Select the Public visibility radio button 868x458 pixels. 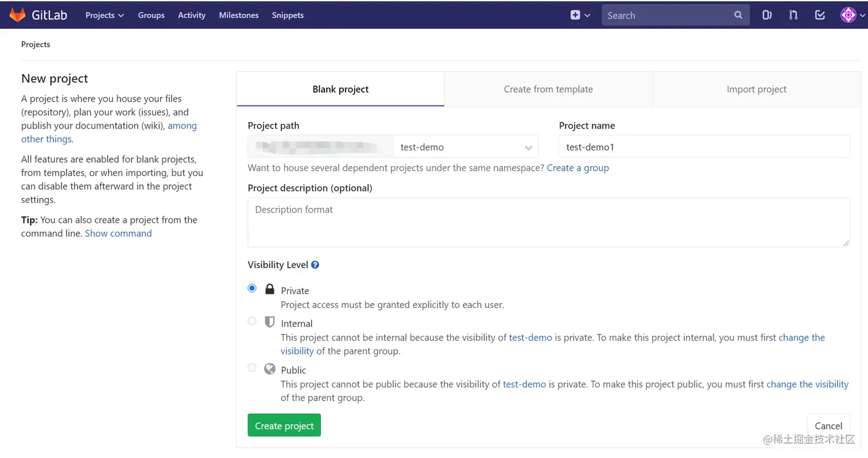click(x=252, y=367)
